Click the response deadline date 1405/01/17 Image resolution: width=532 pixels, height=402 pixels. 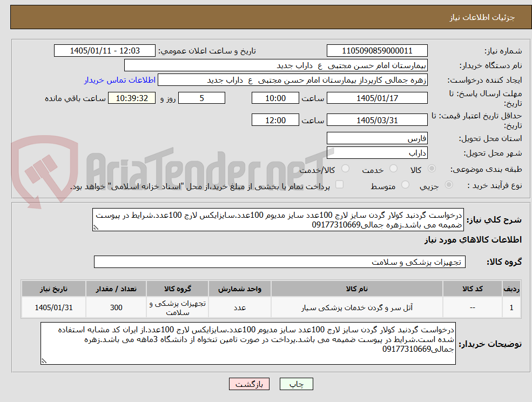tap(377, 98)
